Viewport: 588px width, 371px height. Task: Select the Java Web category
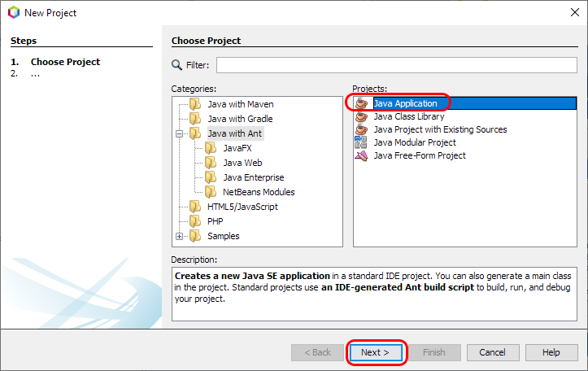[x=242, y=163]
